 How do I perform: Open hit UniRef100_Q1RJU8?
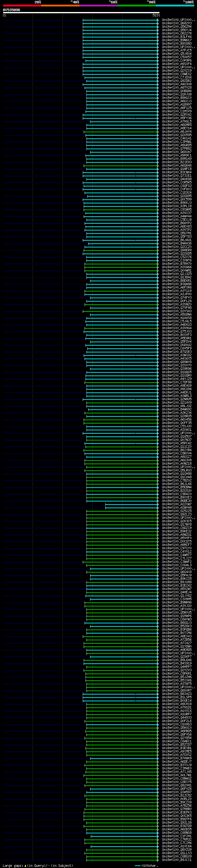177,94
